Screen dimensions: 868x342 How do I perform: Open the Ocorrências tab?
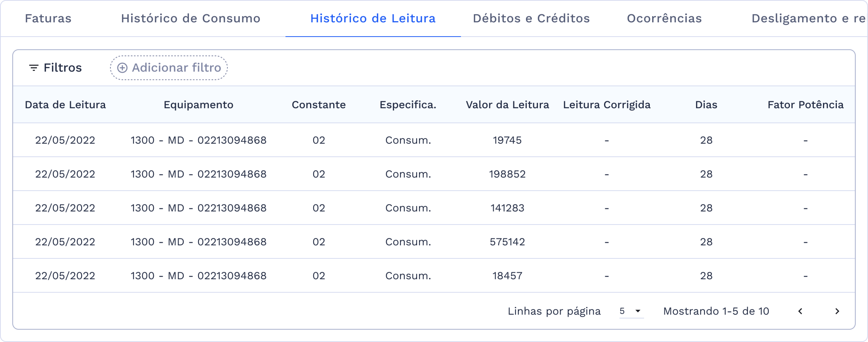click(664, 18)
